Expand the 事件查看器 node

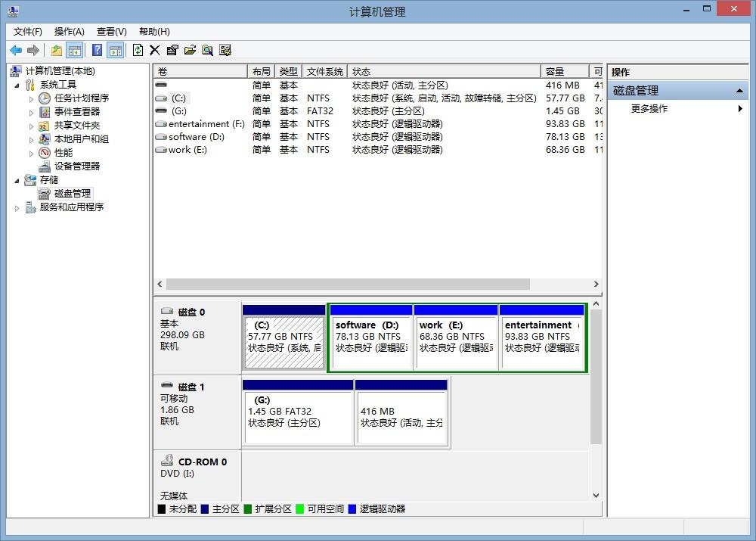click(31, 113)
